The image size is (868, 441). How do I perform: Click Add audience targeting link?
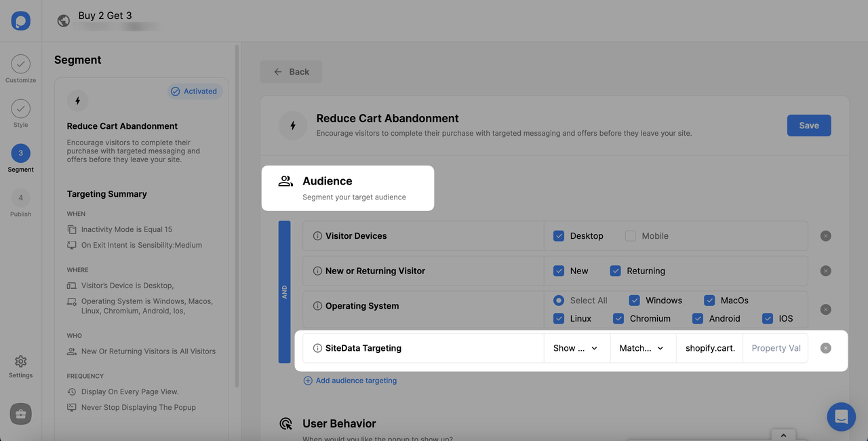pos(350,381)
